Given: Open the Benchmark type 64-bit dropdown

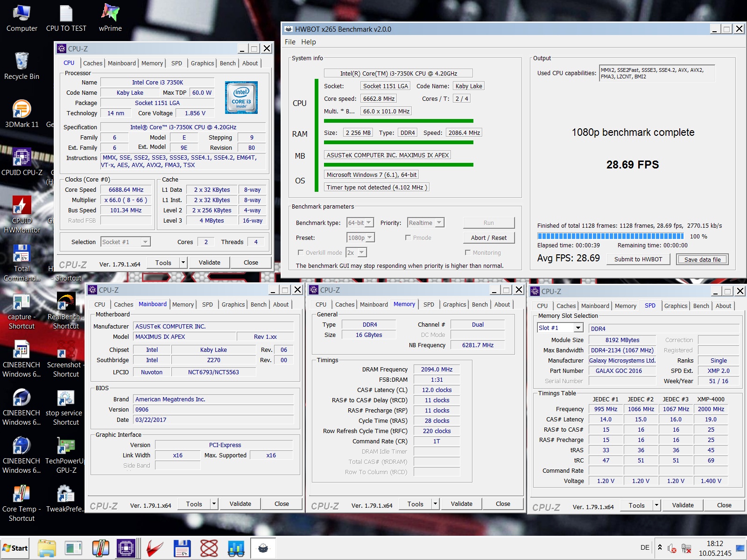Looking at the screenshot, I should [x=360, y=223].
